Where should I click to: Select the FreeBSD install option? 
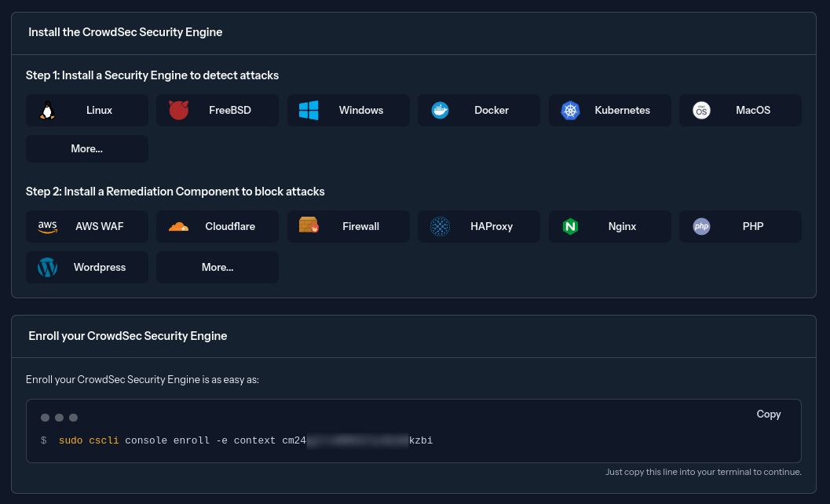[218, 110]
